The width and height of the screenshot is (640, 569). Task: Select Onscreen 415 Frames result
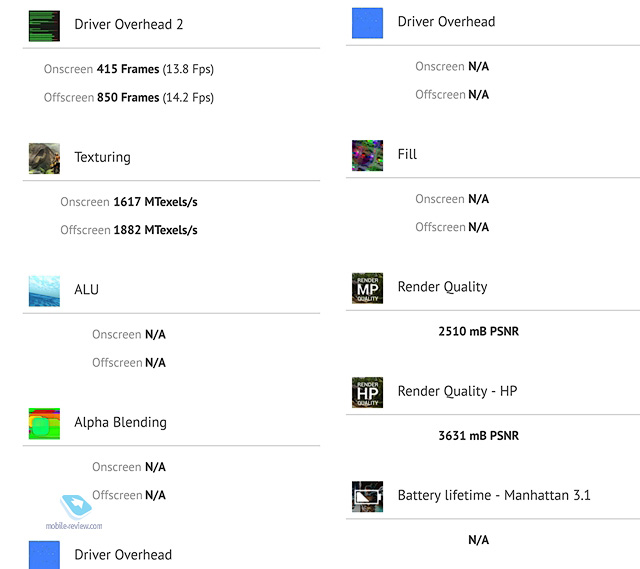click(129, 69)
